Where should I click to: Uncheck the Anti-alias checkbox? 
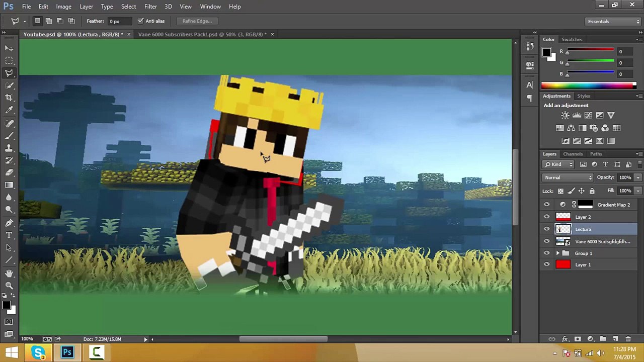tap(141, 21)
